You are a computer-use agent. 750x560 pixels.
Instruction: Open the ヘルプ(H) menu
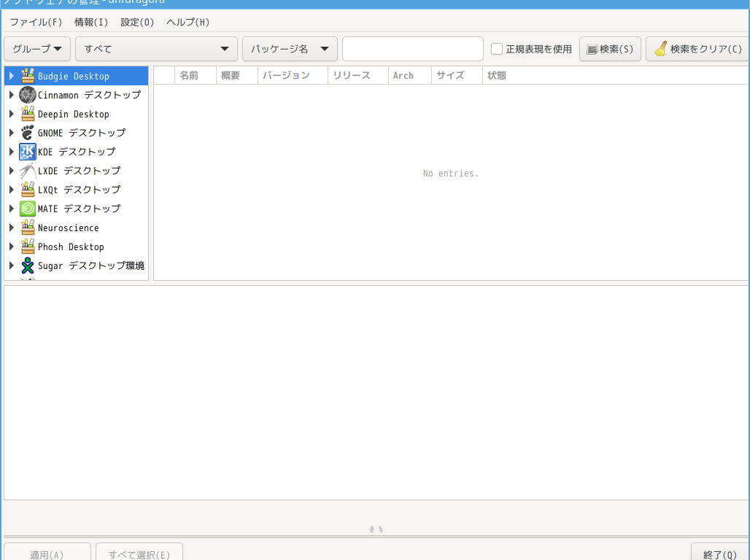(188, 22)
